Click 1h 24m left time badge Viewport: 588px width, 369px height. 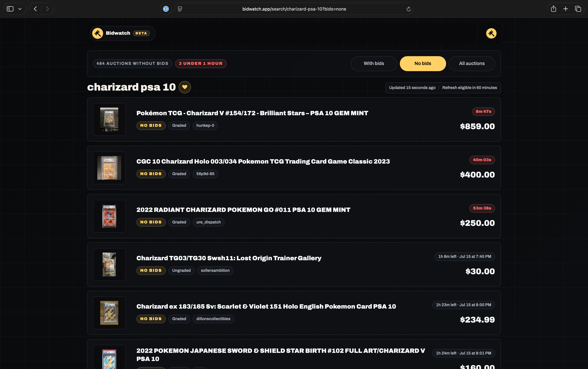463,353
